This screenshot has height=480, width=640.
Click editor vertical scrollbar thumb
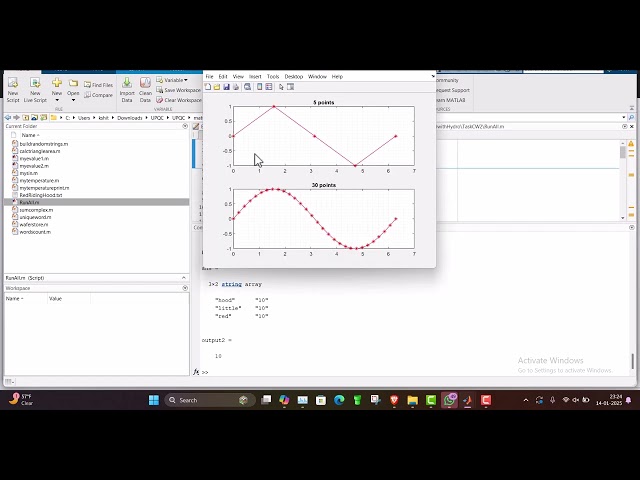click(622, 152)
